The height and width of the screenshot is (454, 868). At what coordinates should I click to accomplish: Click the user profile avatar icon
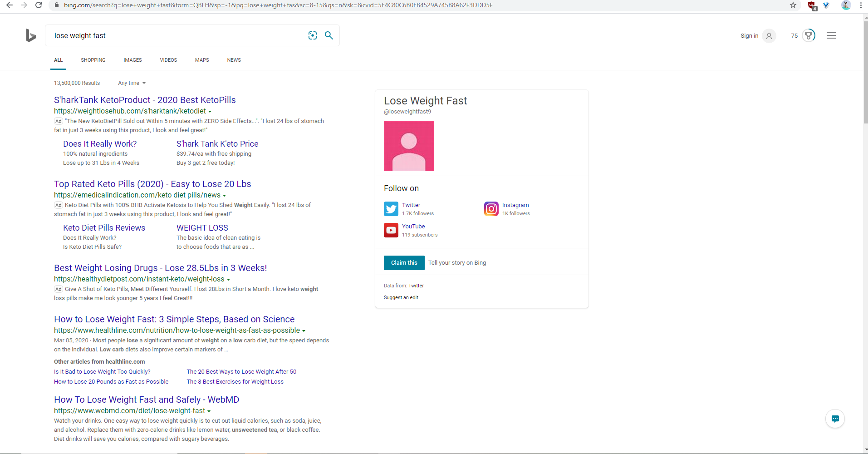(769, 35)
